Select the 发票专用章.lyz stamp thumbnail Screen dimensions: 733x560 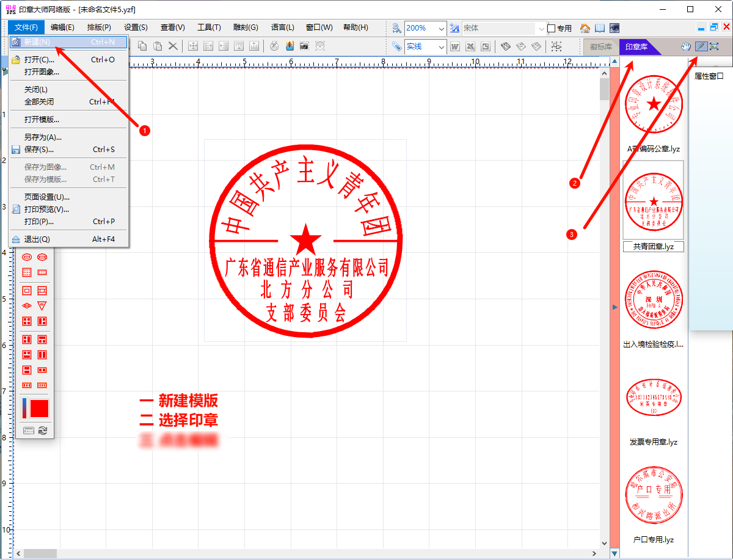tap(654, 397)
